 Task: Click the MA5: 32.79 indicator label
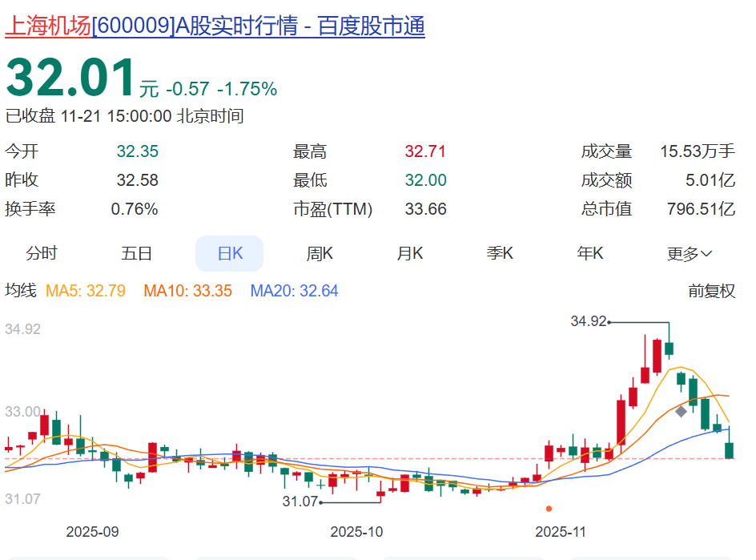click(86, 291)
